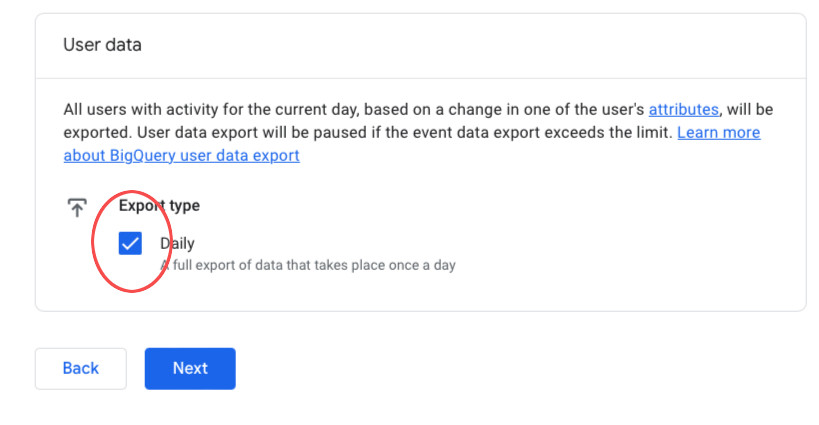Go back with the Back button

pos(81,369)
